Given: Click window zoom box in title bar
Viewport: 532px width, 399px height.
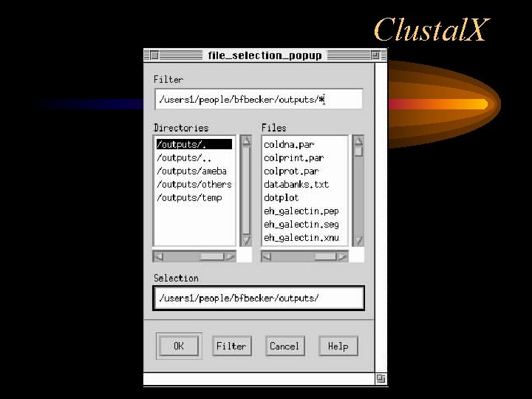Looking at the screenshot, I should tap(375, 55).
